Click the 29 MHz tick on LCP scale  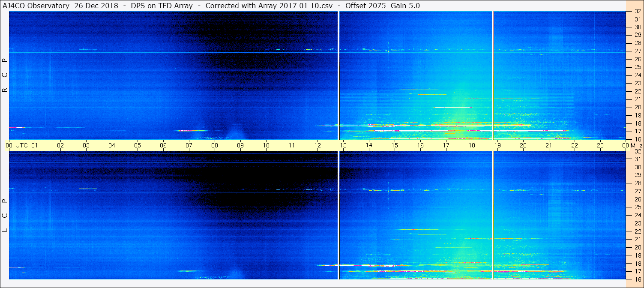pyautogui.click(x=638, y=175)
